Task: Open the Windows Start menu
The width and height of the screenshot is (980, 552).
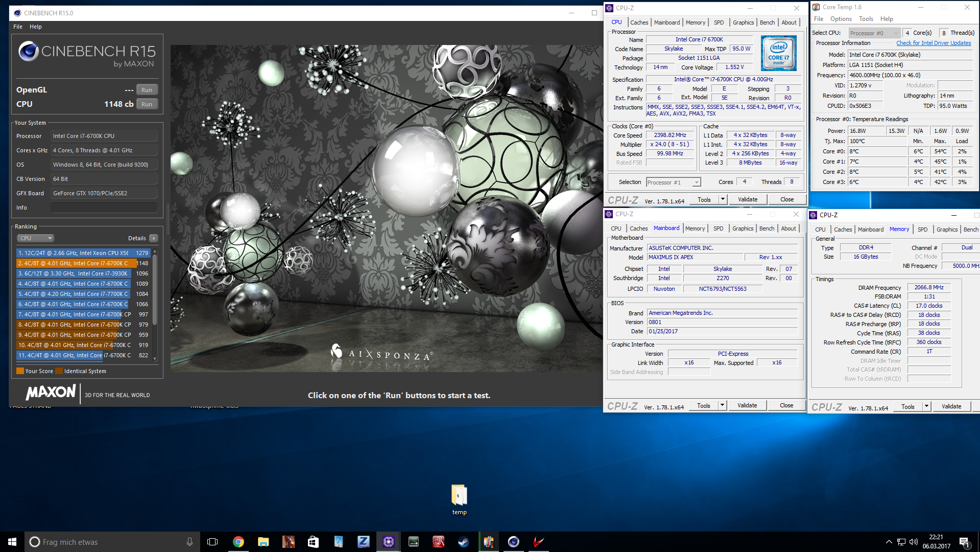Action: pos(12,542)
